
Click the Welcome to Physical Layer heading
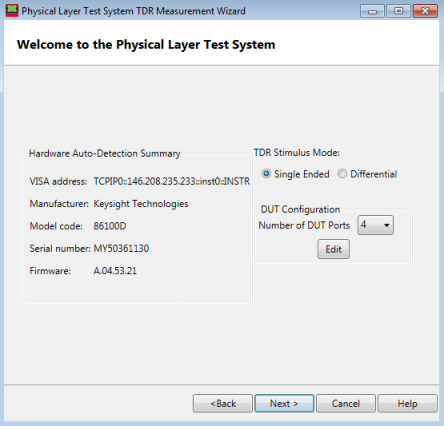pyautogui.click(x=146, y=44)
